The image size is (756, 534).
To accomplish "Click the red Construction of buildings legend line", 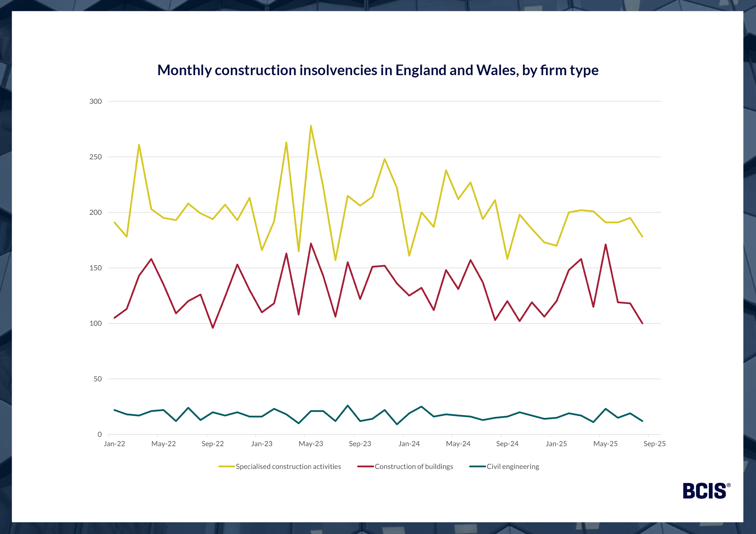I will pyautogui.click(x=365, y=466).
